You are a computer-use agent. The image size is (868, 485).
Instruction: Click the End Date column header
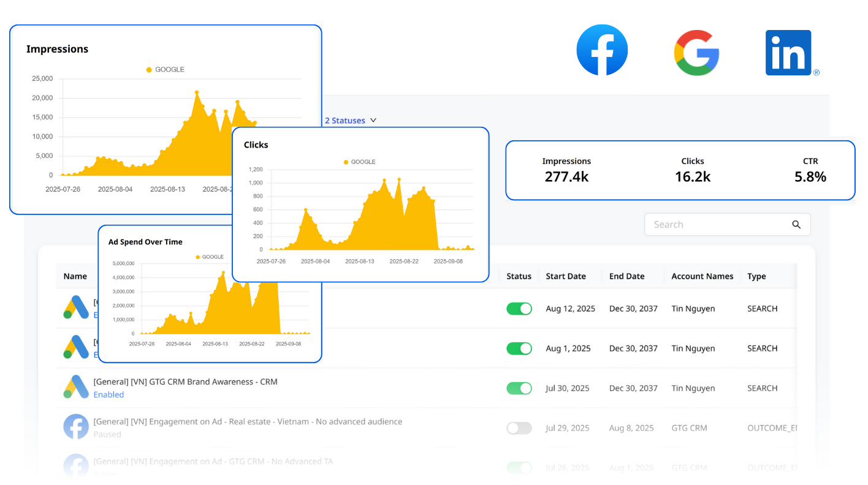coord(626,276)
